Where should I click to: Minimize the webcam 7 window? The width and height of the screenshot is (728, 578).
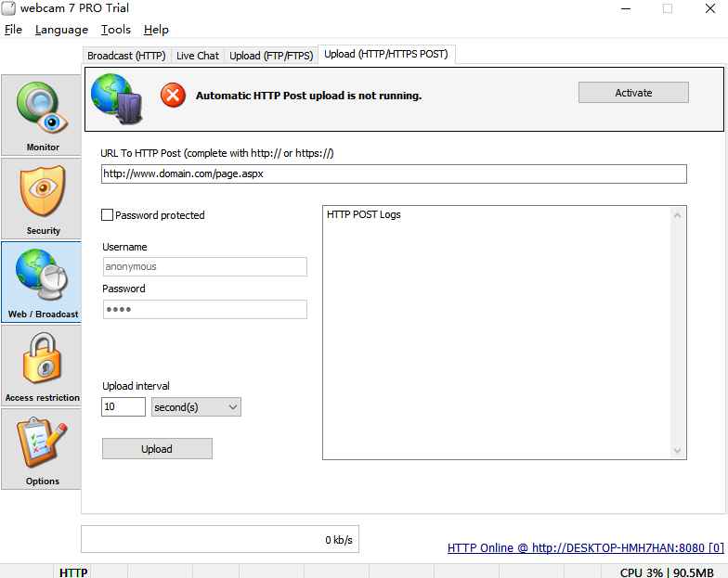tap(626, 8)
